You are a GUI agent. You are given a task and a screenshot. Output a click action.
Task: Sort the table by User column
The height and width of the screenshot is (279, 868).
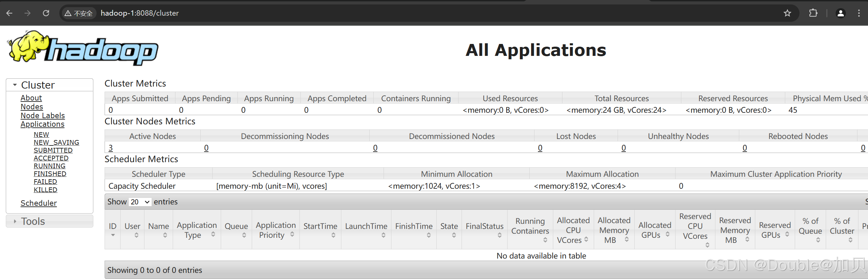click(132, 229)
